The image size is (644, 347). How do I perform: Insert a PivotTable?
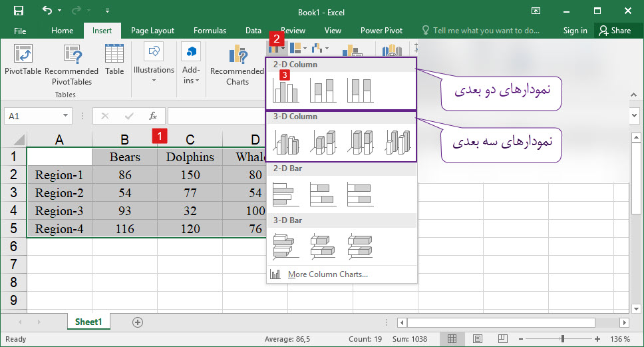click(x=23, y=60)
